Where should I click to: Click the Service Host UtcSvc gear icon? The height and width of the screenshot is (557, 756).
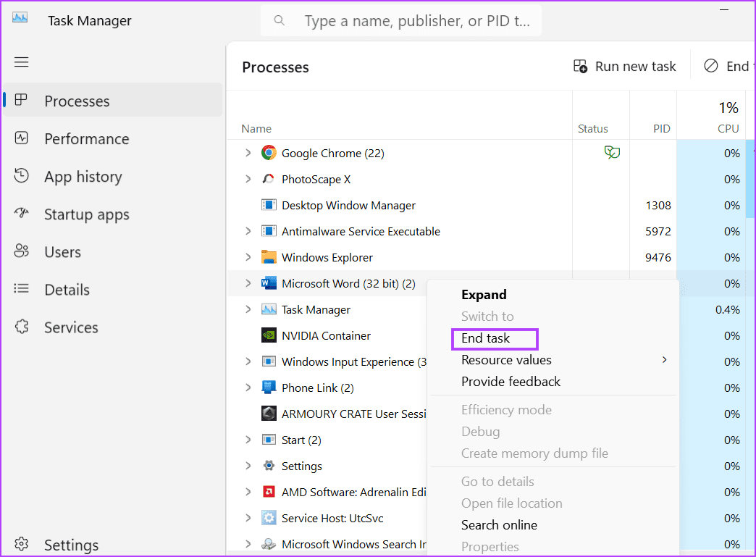(x=269, y=517)
